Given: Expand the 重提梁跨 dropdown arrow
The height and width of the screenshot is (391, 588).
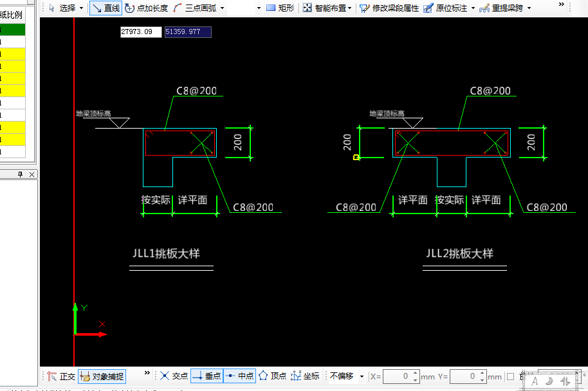Looking at the screenshot, I should pyautogui.click(x=529, y=8).
